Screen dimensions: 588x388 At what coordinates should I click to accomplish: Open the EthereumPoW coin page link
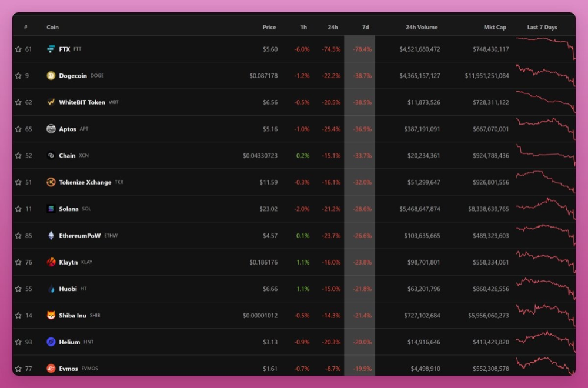(79, 236)
